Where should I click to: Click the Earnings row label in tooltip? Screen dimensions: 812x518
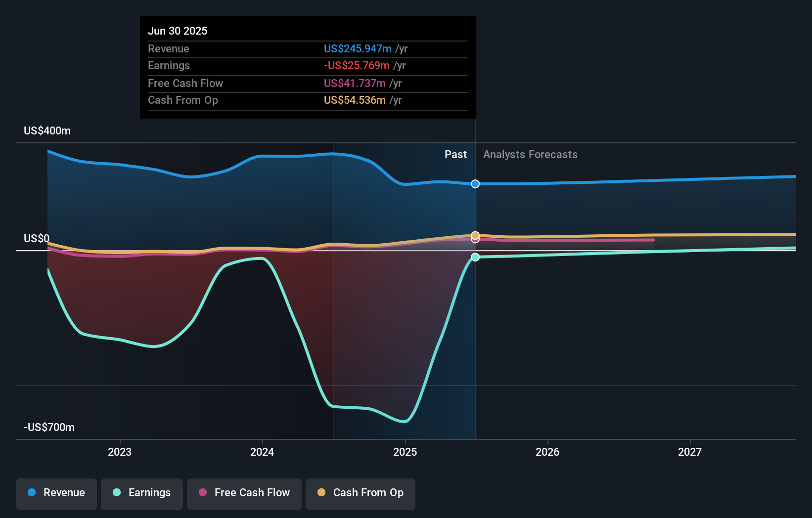coord(169,65)
